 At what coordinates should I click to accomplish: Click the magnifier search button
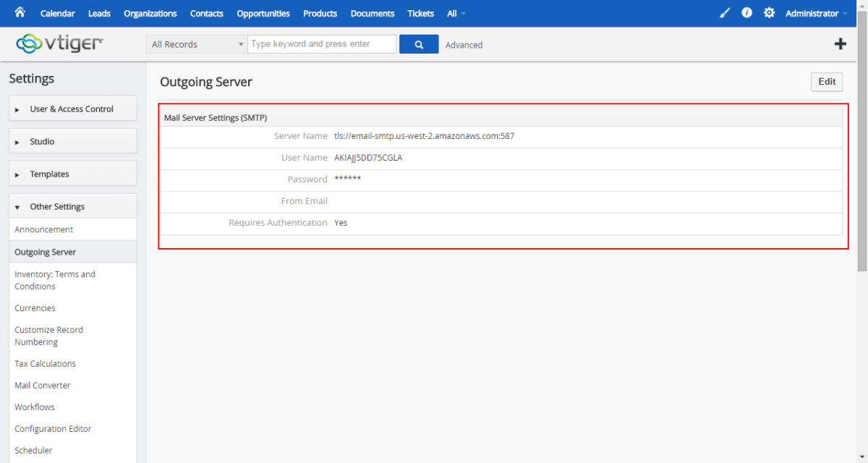tap(419, 44)
